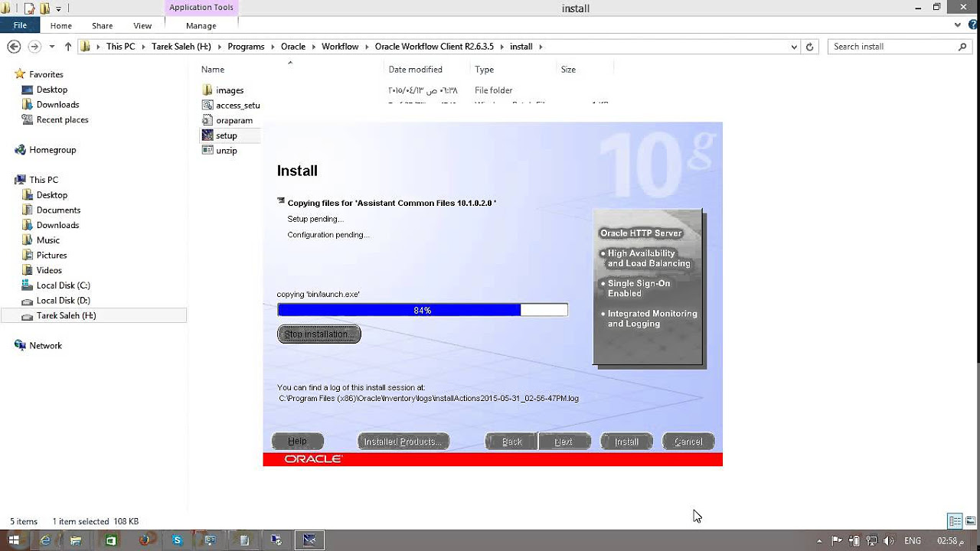The width and height of the screenshot is (980, 551).
Task: Open Local Disk (C:) in the sidebar
Action: pos(63,285)
